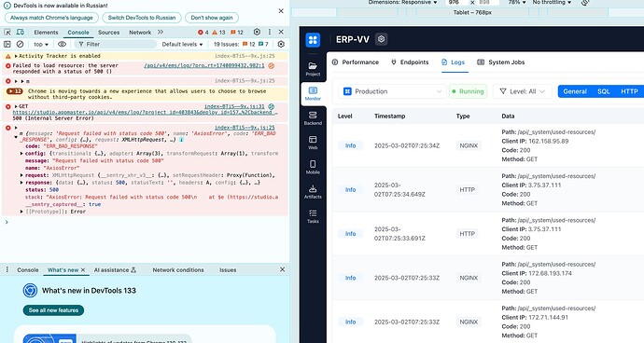
Task: Expand the Activity Tracker warning message
Action: click(x=16, y=56)
